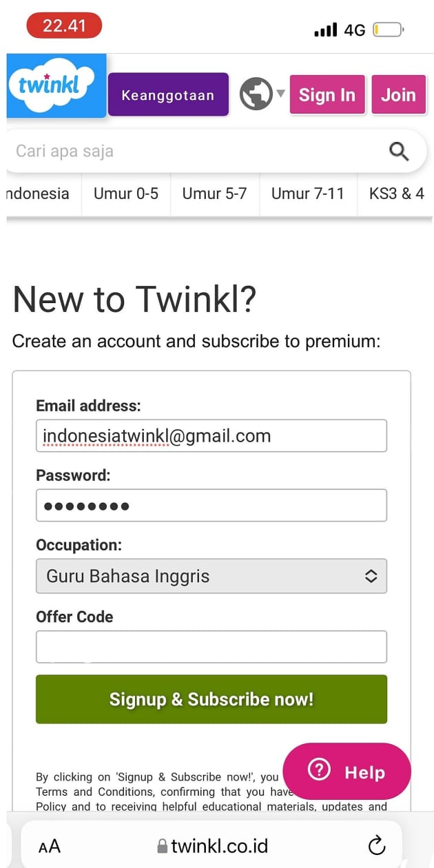Open the AA text size menu
Viewport: 434px width, 868px height.
pyautogui.click(x=50, y=846)
